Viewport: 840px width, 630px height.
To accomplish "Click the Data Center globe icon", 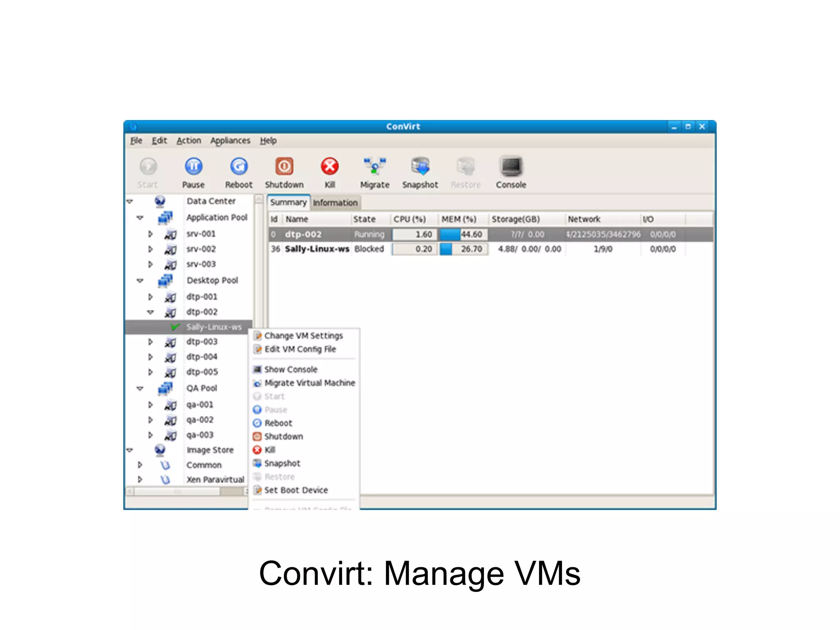I will tap(160, 201).
